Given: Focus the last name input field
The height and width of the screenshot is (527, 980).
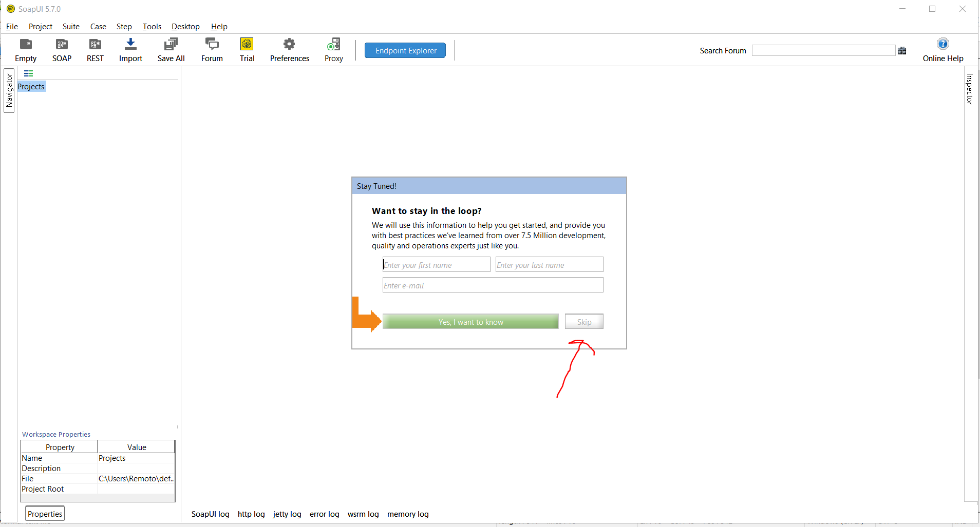Looking at the screenshot, I should (549, 265).
